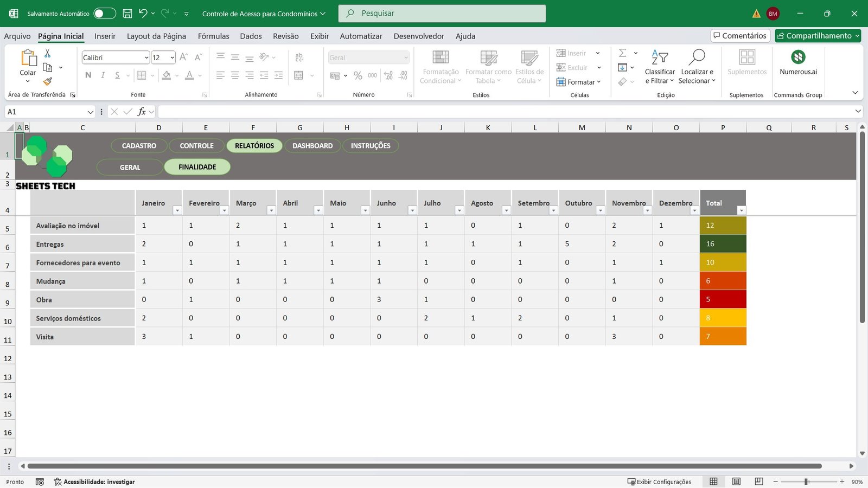Viewport: 868px width, 488px height.
Task: Toggle Bold (N) formatting
Action: pos(88,75)
